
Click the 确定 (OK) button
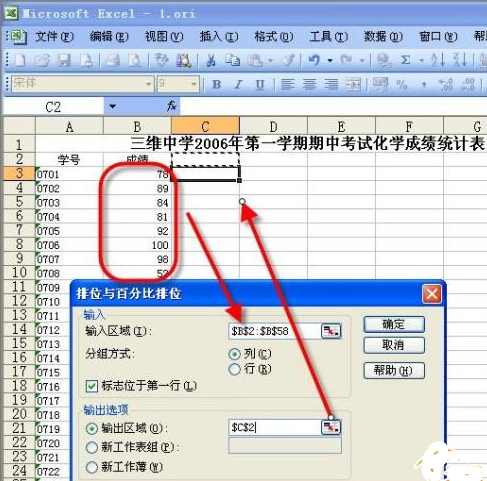[x=394, y=324]
